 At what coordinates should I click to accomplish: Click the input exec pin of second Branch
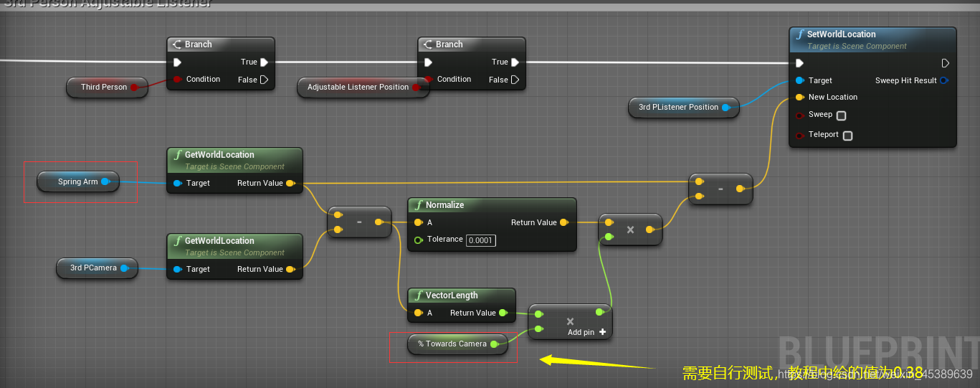click(428, 62)
